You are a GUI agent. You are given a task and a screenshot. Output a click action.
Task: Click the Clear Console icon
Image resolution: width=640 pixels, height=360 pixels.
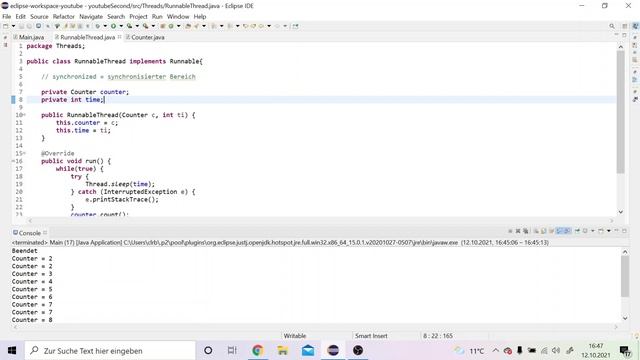[x=536, y=231]
